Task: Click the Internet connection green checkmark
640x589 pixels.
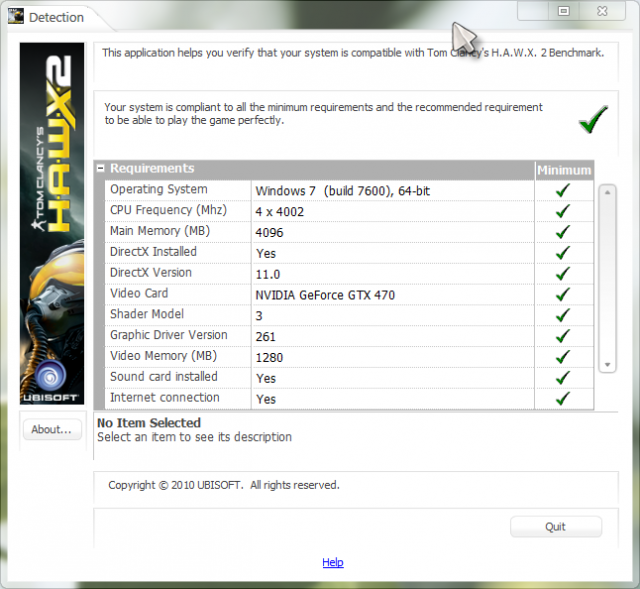Action: coord(563,398)
